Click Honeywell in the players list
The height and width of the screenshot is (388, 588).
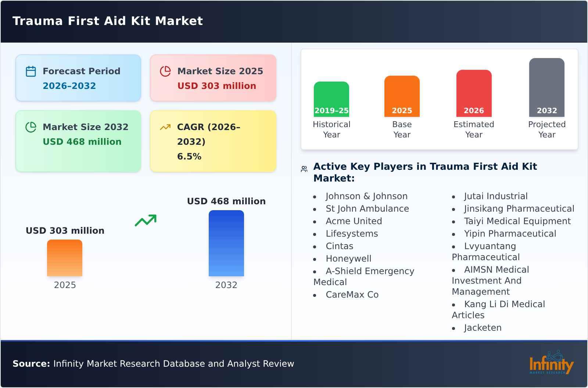click(x=348, y=259)
